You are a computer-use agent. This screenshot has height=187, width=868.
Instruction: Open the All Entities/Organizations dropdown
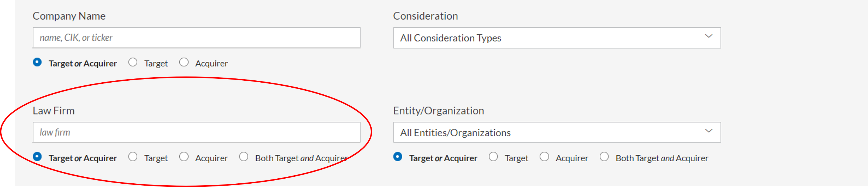557,133
